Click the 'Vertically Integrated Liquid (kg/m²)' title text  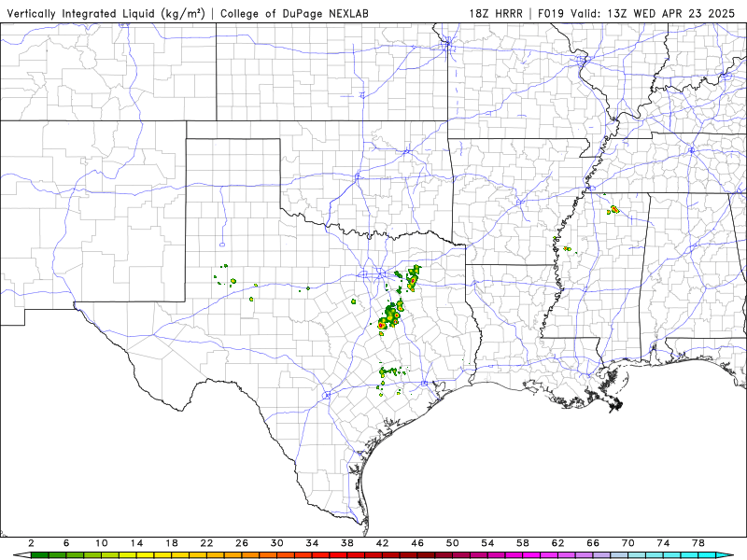pyautogui.click(x=106, y=13)
